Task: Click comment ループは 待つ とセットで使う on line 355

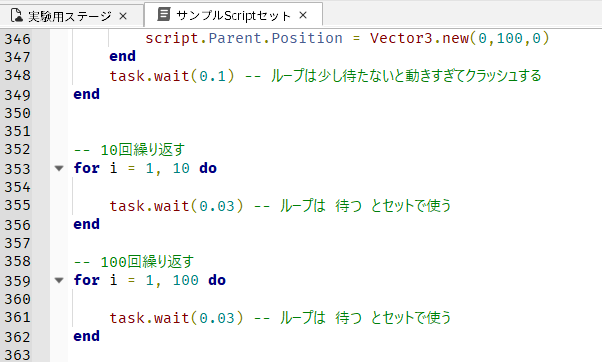Action: (352, 206)
